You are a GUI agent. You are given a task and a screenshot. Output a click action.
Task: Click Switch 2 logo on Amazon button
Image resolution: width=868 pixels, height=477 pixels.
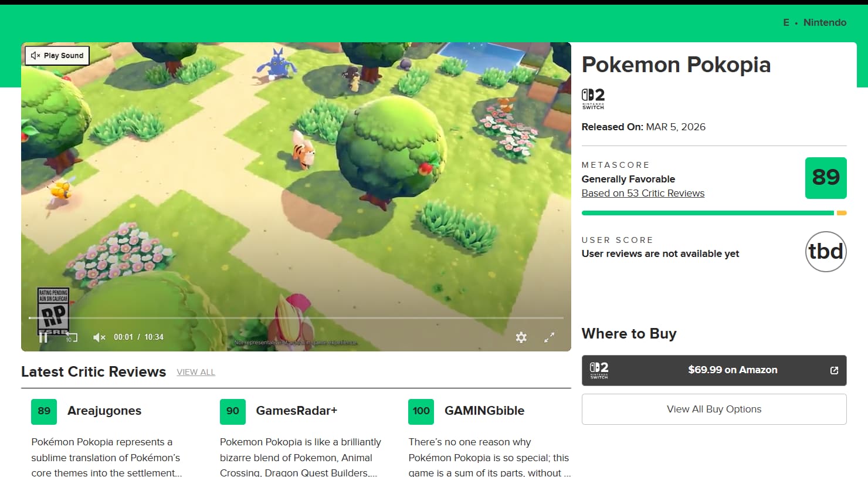[599, 370]
